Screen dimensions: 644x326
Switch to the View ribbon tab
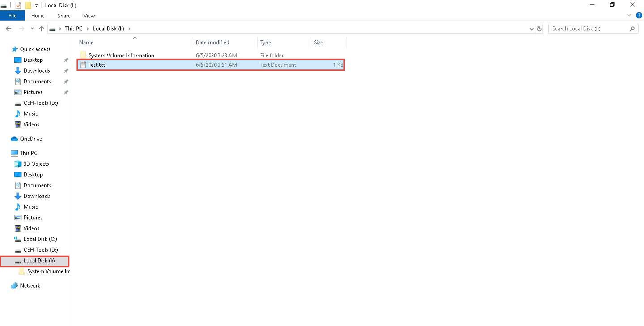pyautogui.click(x=89, y=16)
